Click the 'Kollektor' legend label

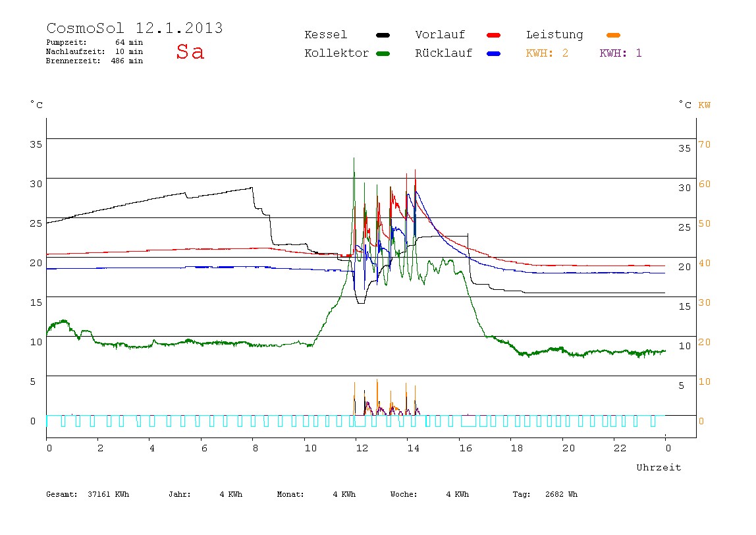[337, 53]
